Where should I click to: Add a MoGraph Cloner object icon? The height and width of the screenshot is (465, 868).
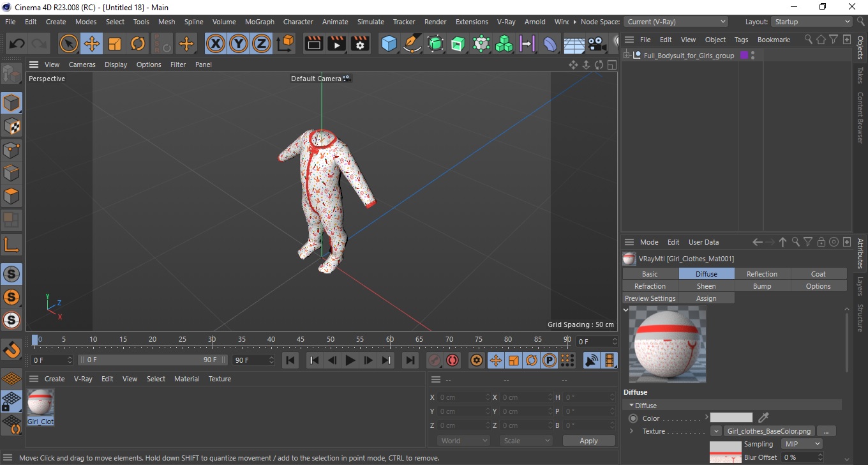pyautogui.click(x=504, y=43)
